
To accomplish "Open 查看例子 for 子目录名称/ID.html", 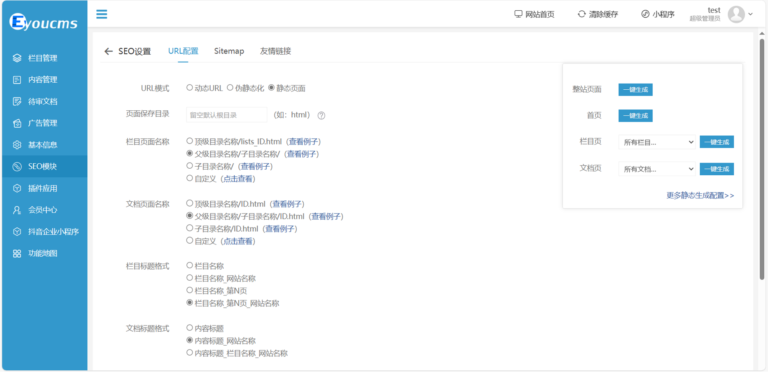I will pos(281,229).
